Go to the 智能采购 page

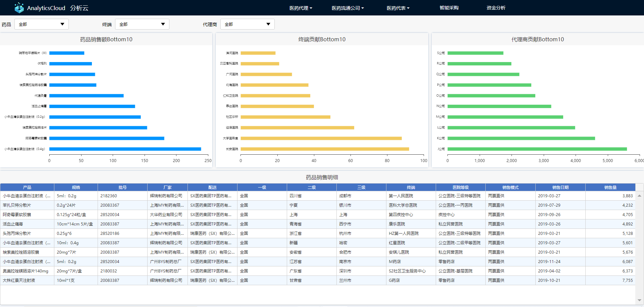point(449,8)
